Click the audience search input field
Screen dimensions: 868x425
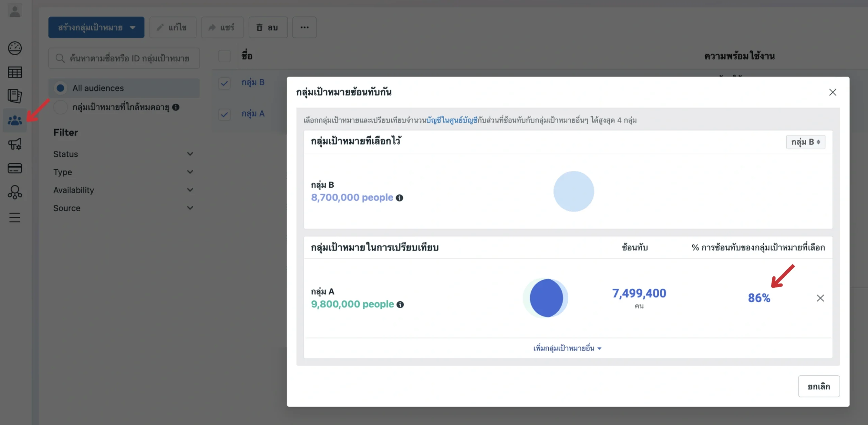(124, 58)
